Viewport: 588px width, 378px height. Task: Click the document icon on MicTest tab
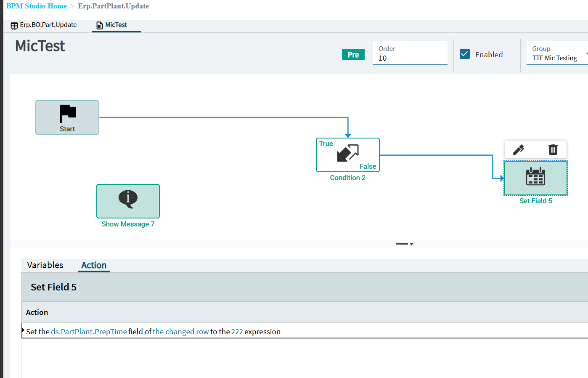click(x=100, y=26)
